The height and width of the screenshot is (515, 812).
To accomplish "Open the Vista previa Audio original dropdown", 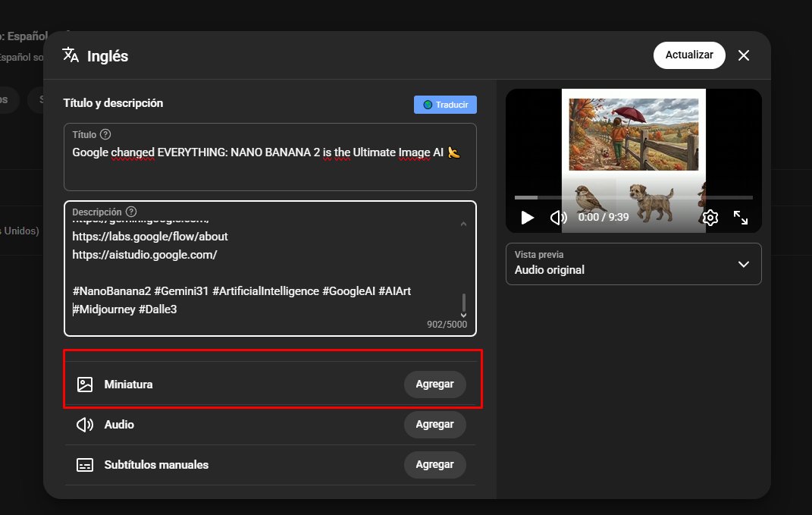I will [x=633, y=264].
